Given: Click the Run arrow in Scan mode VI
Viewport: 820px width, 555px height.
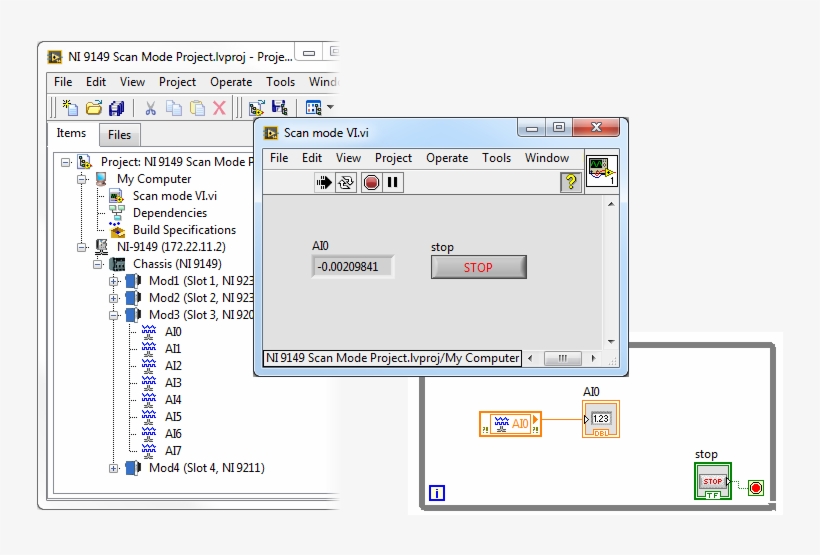Looking at the screenshot, I should 324,182.
